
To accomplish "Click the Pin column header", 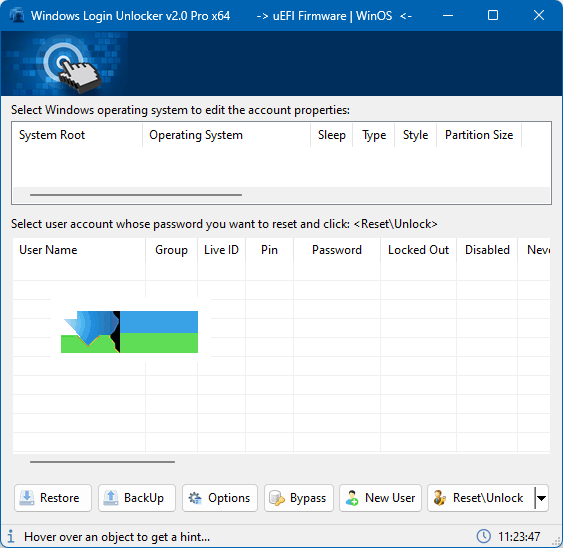I will (269, 250).
